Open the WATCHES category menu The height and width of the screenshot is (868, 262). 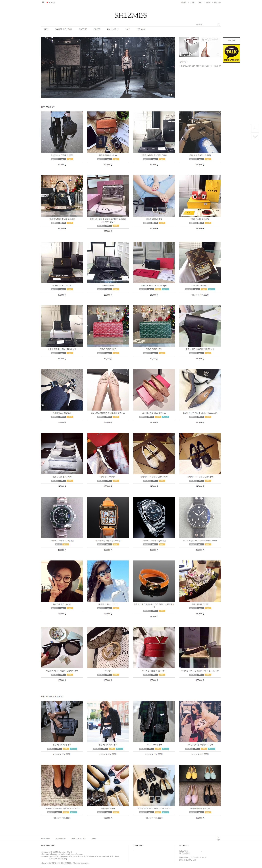point(83,29)
